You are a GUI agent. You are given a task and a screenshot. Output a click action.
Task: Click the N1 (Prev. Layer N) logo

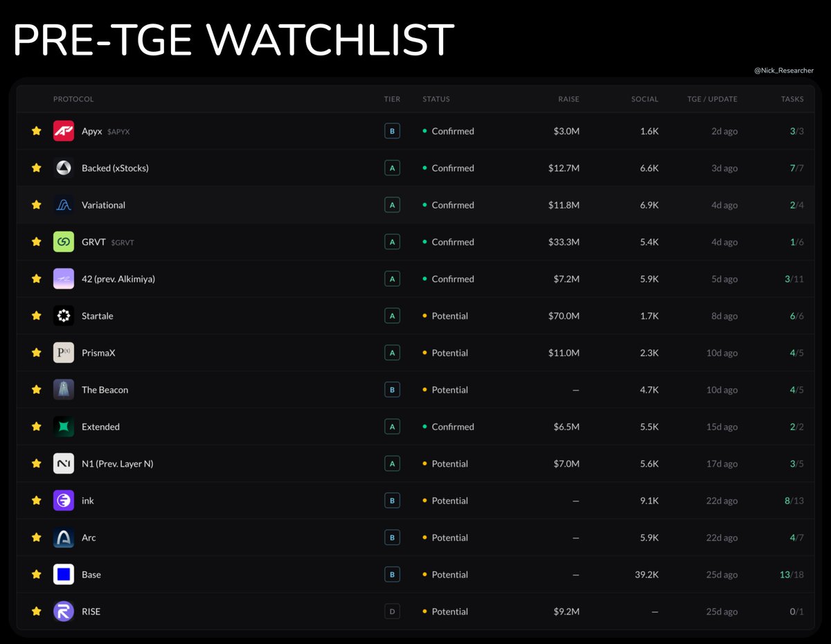click(x=64, y=463)
